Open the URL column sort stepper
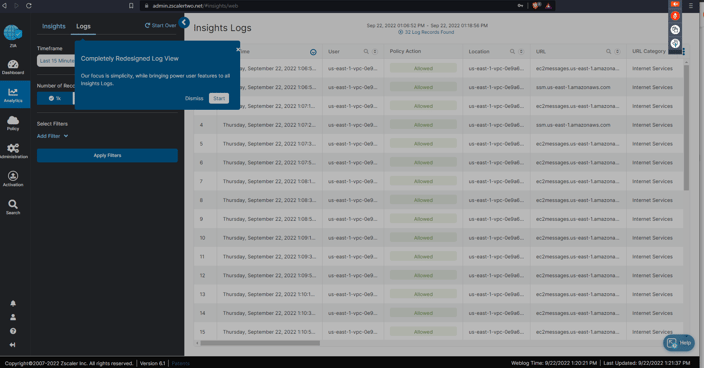Screen dimensions: 704x368 (617, 52)
